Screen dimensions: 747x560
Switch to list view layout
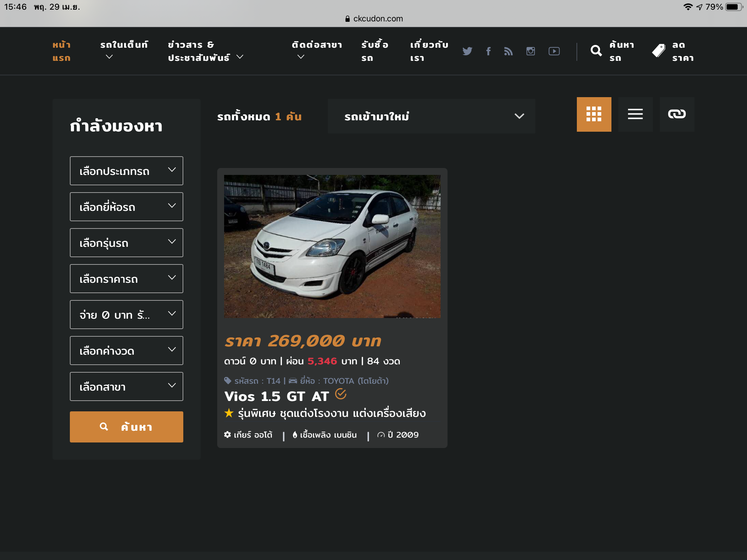point(635,114)
